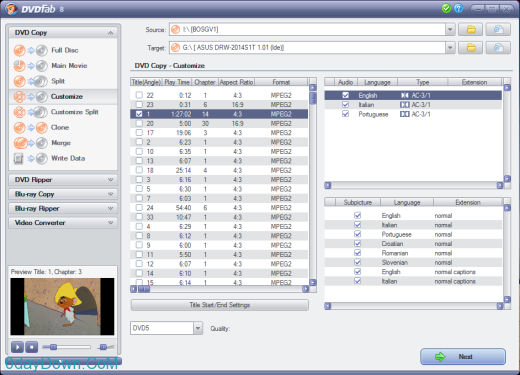The height and width of the screenshot is (375, 520).
Task: Uncheck the Italian audio track checkbox
Action: pyautogui.click(x=346, y=105)
